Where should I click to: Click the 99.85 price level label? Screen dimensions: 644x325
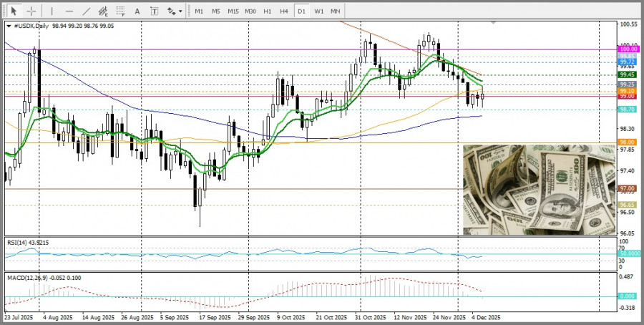tap(628, 56)
